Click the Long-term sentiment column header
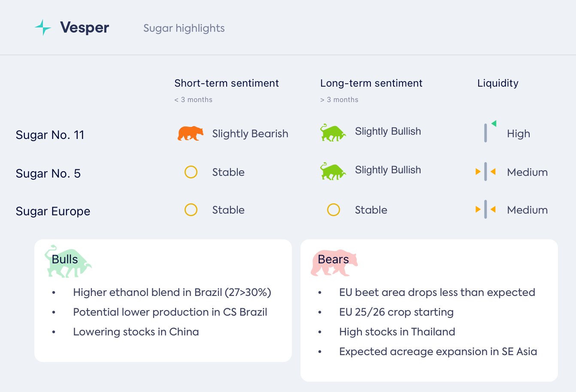Viewport: 576px width, 392px height. click(371, 83)
